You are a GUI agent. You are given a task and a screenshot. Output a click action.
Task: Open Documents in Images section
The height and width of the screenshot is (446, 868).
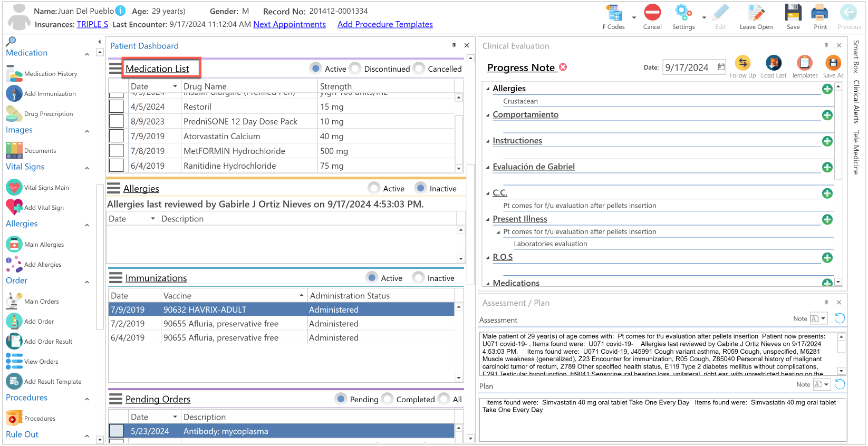tap(31, 151)
